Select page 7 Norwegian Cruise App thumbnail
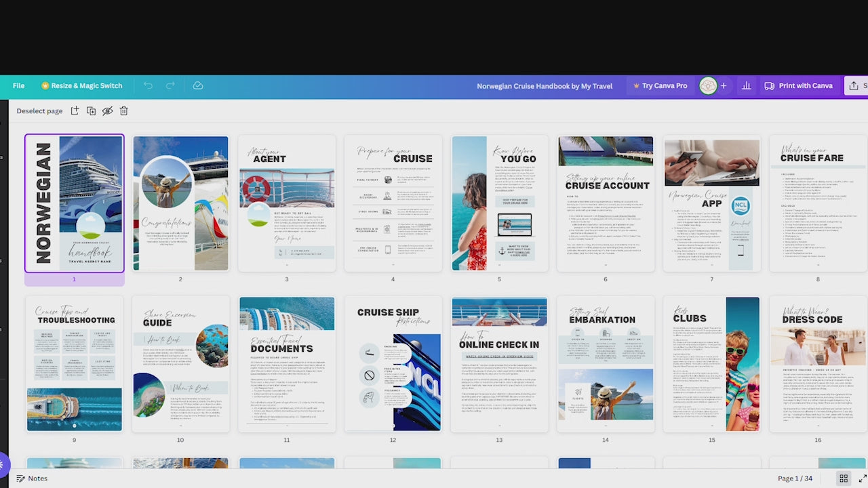This screenshot has height=488, width=868. pos(712,203)
